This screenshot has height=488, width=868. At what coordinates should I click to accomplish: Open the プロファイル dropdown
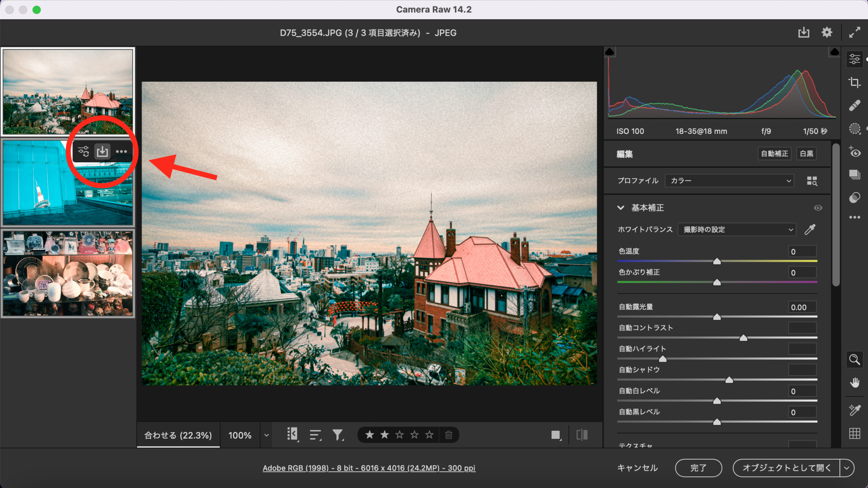click(x=729, y=180)
